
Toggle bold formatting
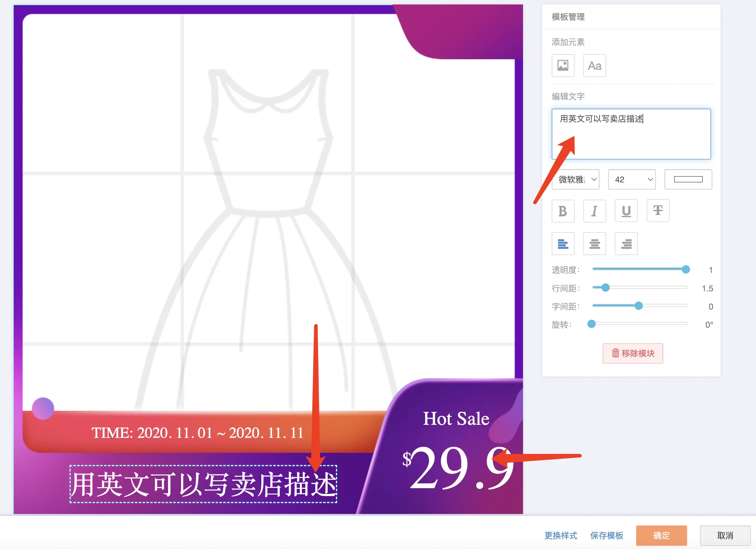click(x=563, y=211)
